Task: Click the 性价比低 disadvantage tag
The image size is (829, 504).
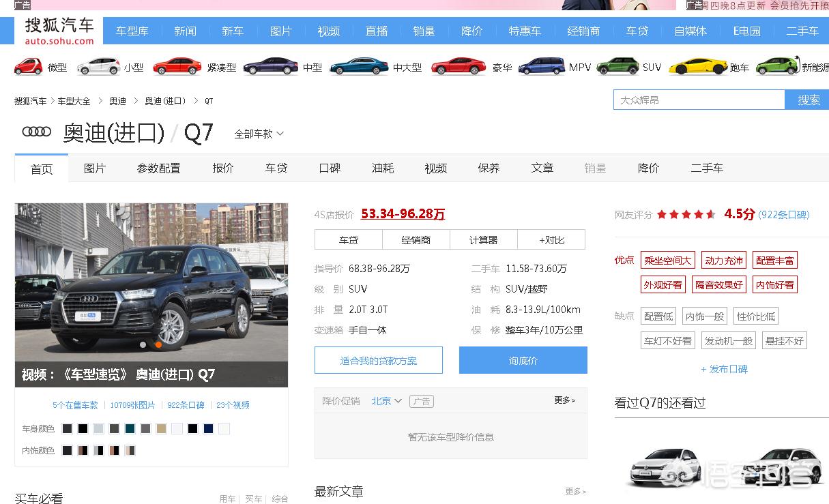Action: point(756,316)
